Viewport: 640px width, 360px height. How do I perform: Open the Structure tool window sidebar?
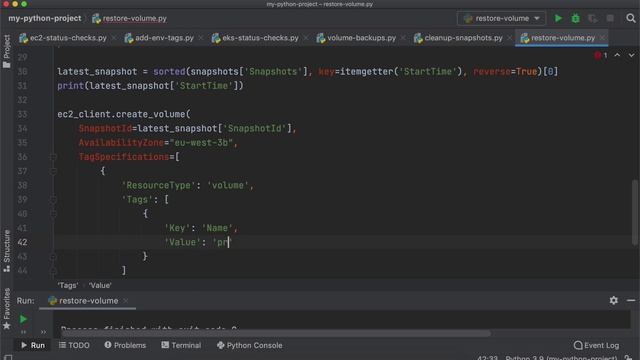tap(7, 251)
